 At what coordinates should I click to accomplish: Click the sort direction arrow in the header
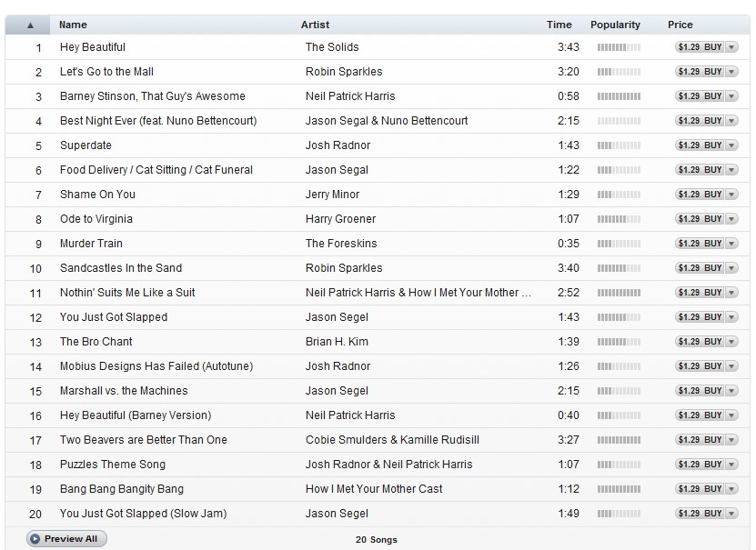click(30, 25)
